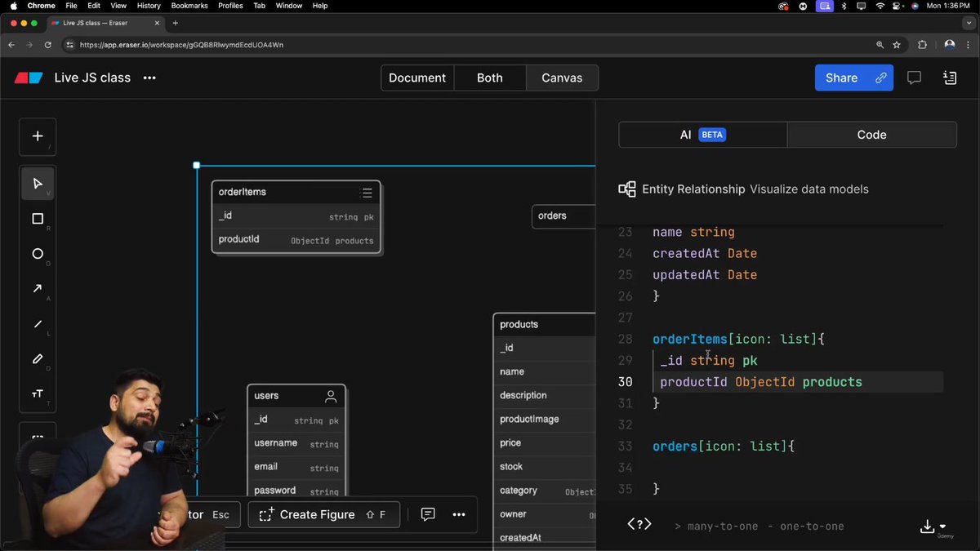This screenshot has width=980, height=551.
Task: Click productId row in orderItems entity
Action: point(296,240)
